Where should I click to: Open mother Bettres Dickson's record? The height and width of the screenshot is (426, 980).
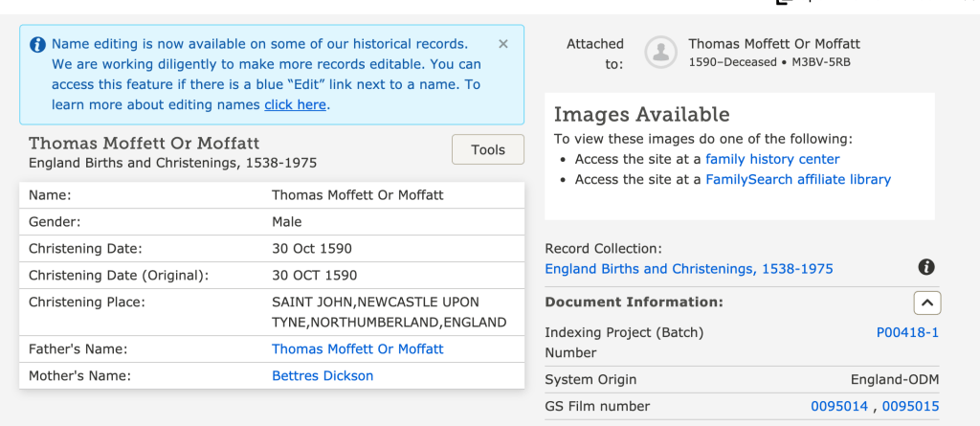point(323,376)
